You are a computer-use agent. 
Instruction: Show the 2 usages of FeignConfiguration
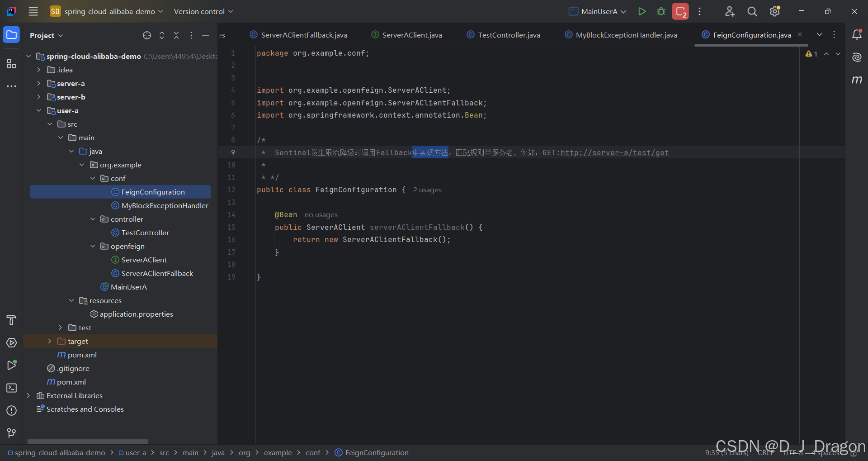point(427,190)
